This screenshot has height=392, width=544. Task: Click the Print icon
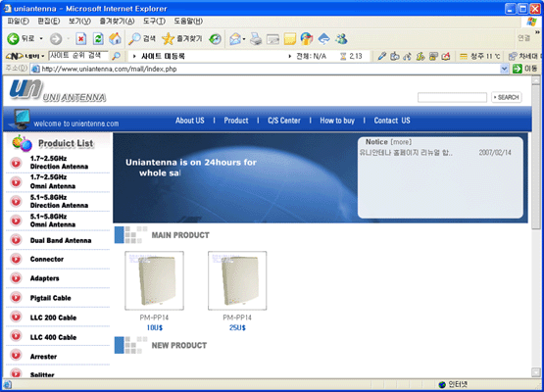[x=256, y=39]
